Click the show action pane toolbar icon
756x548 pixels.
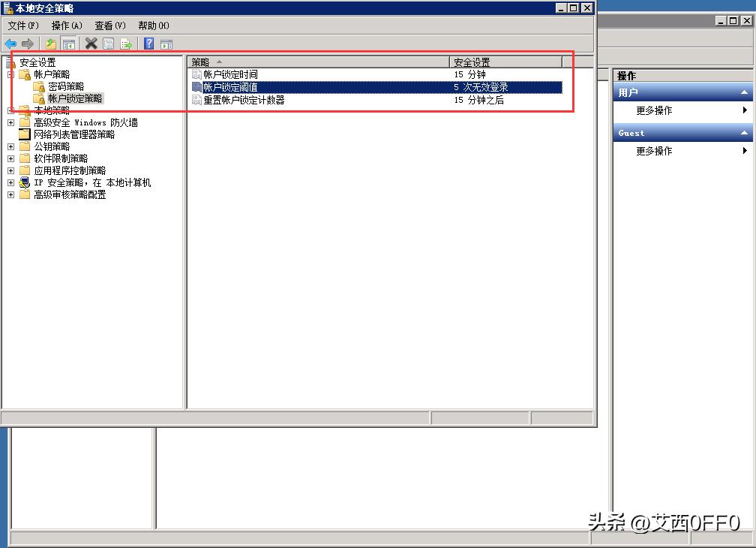click(166, 43)
